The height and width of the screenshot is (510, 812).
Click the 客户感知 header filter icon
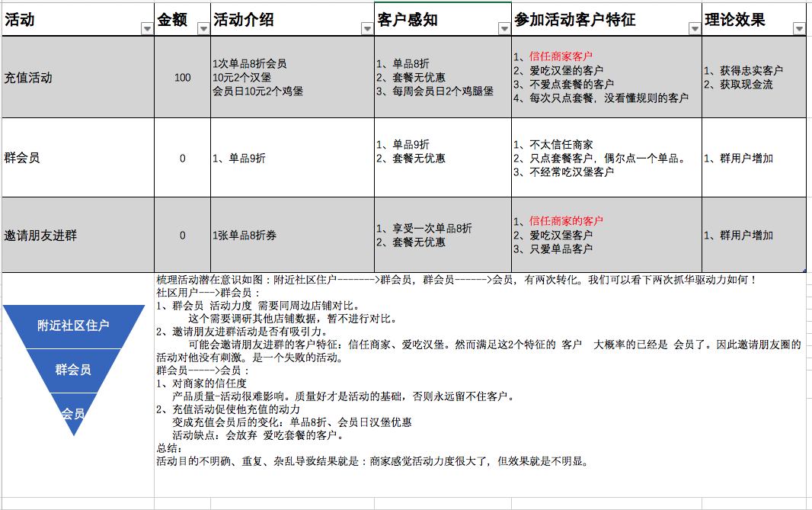(502, 29)
